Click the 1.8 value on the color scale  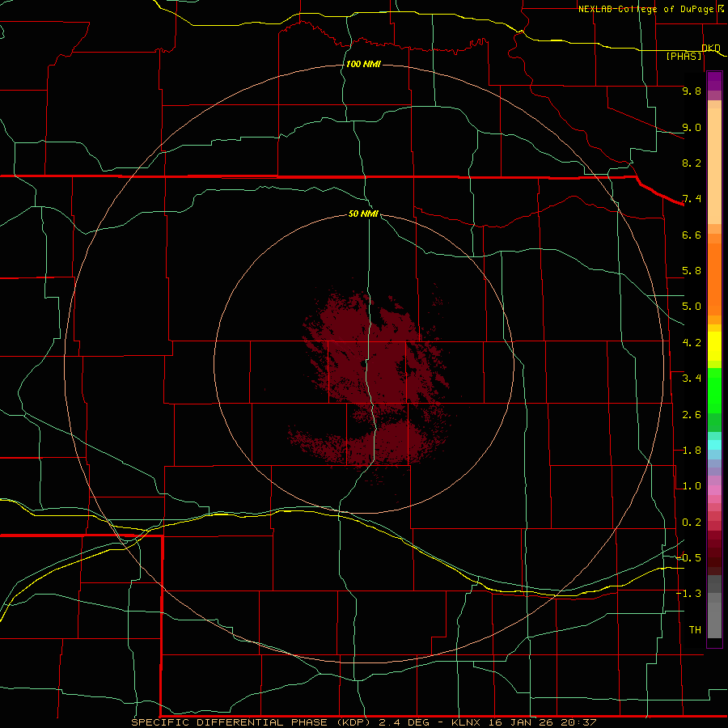[x=692, y=451]
